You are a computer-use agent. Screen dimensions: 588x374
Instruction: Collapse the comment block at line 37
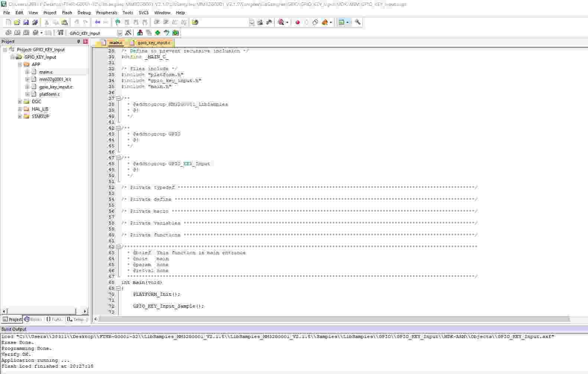coord(118,99)
